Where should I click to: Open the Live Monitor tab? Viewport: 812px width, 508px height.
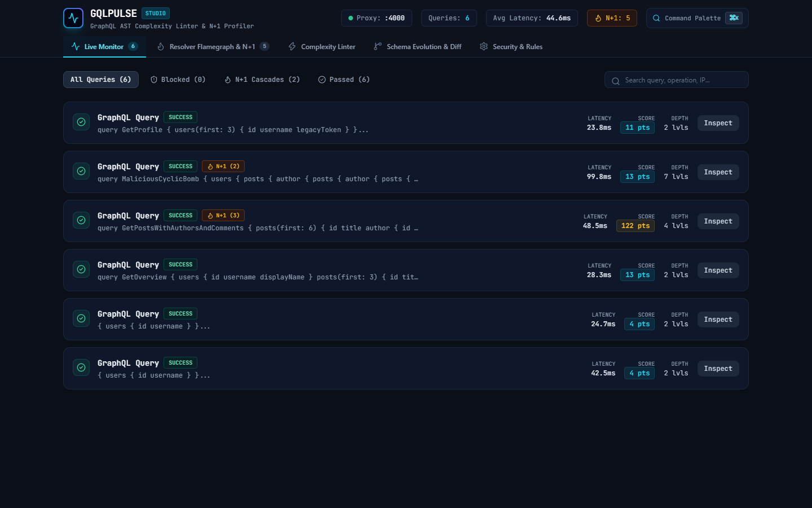tap(104, 47)
